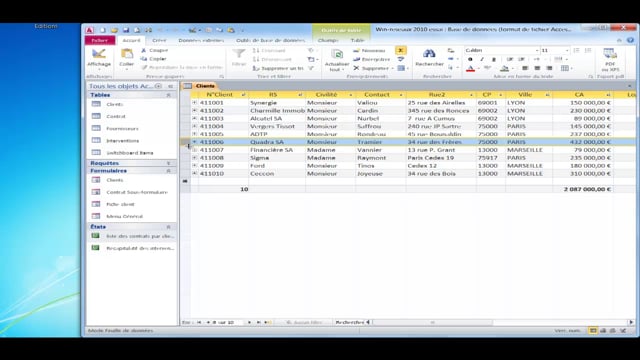The image size is (640, 360).
Task: Click the red font color button
Action: point(470,69)
